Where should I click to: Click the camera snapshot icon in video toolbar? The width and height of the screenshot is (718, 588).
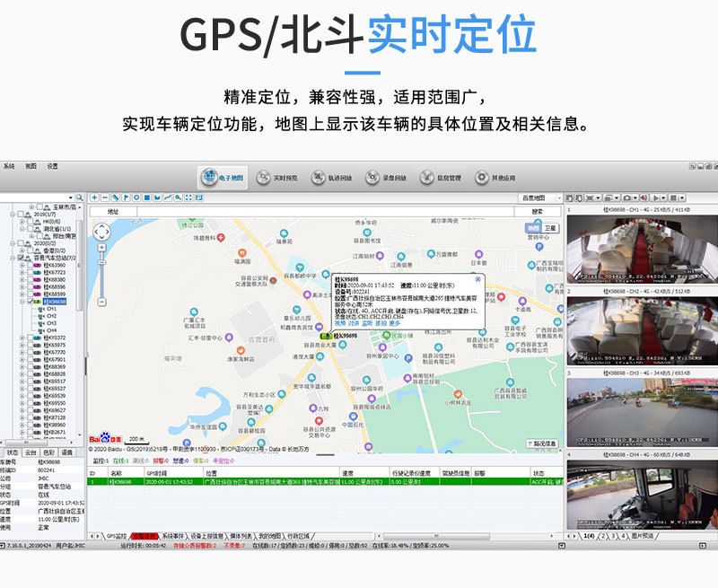pos(627,197)
